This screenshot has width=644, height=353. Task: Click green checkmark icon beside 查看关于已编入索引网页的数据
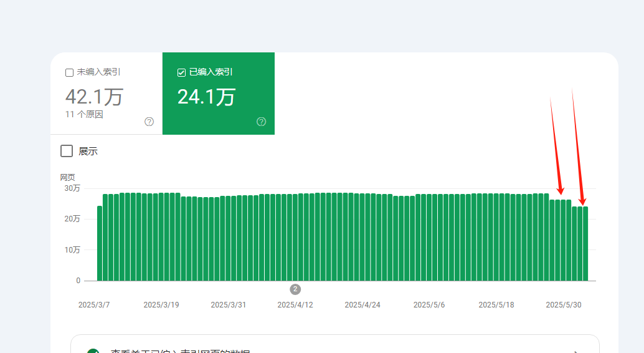93,351
